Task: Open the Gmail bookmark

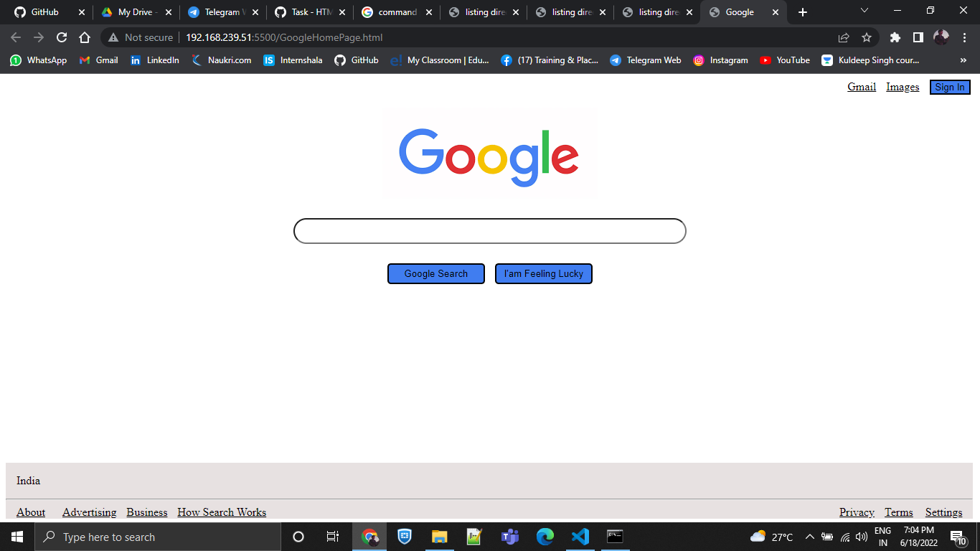Action: click(x=98, y=60)
